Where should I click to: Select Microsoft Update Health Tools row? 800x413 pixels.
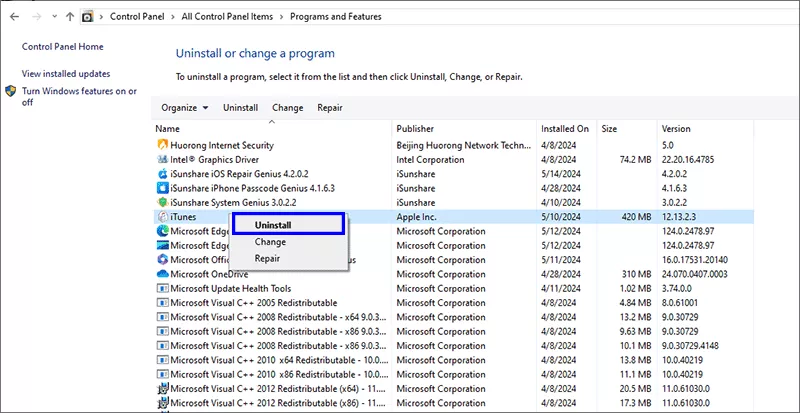point(453,288)
